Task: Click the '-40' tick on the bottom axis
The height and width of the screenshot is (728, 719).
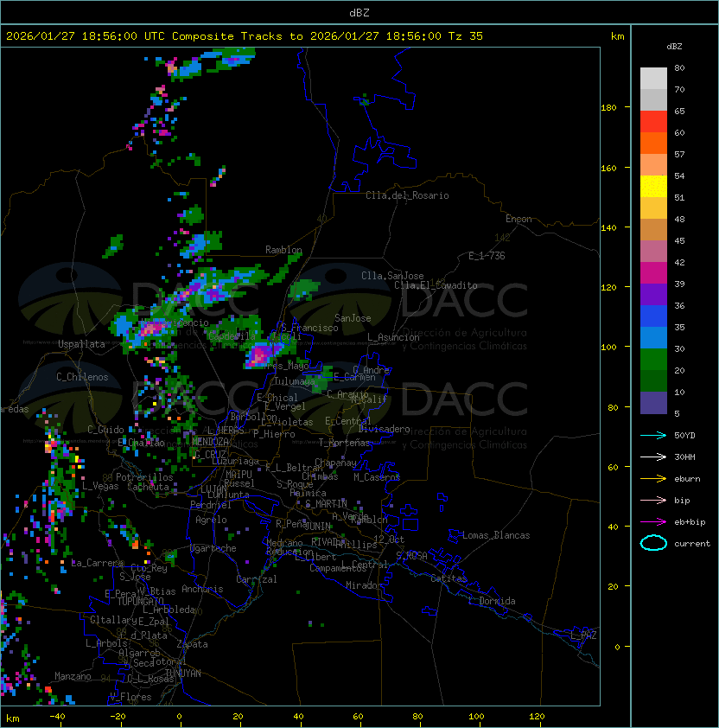Action: (x=57, y=716)
